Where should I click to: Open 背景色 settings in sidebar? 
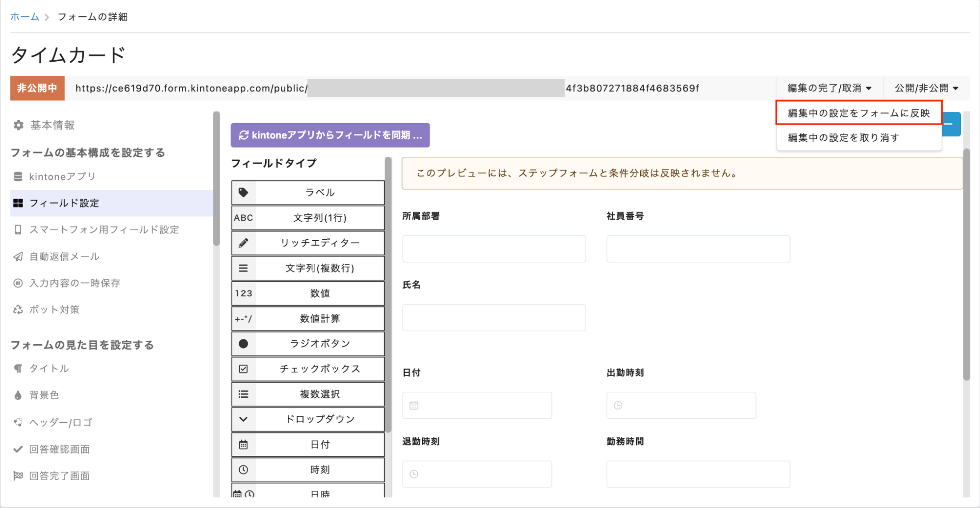pos(44,395)
